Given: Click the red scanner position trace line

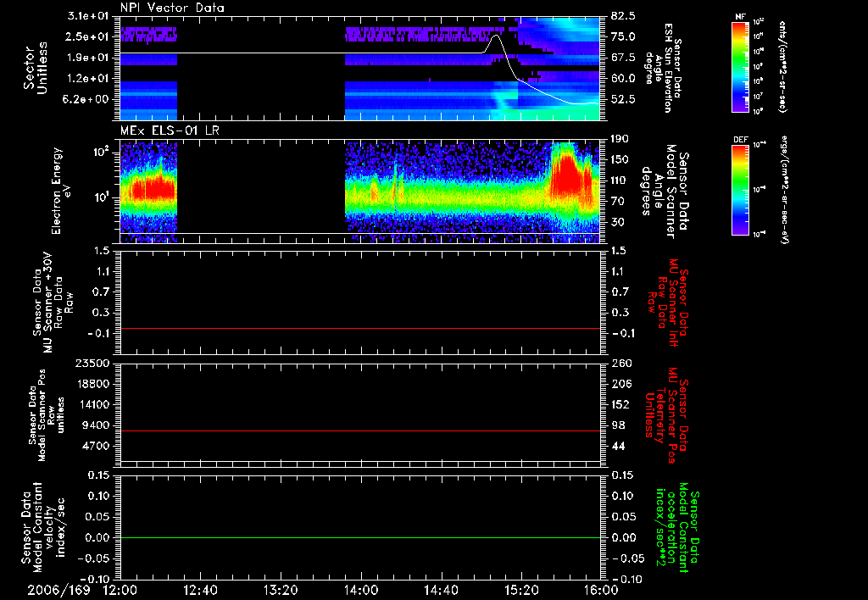Looking at the screenshot, I should pyautogui.click(x=360, y=431).
